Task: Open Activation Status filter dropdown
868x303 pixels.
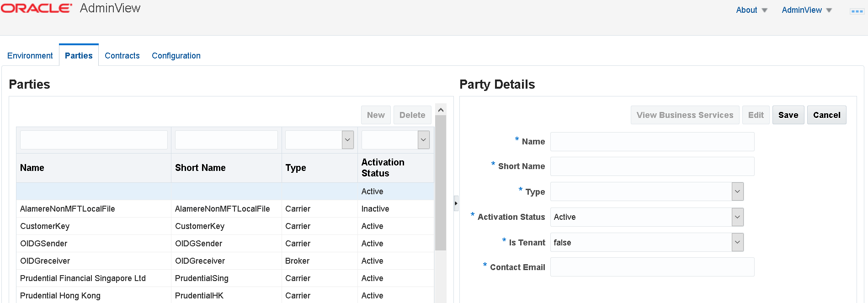Action: 423,140
